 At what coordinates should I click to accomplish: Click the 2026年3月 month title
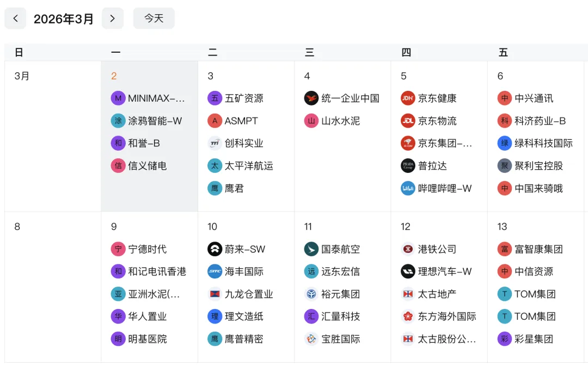pos(64,18)
